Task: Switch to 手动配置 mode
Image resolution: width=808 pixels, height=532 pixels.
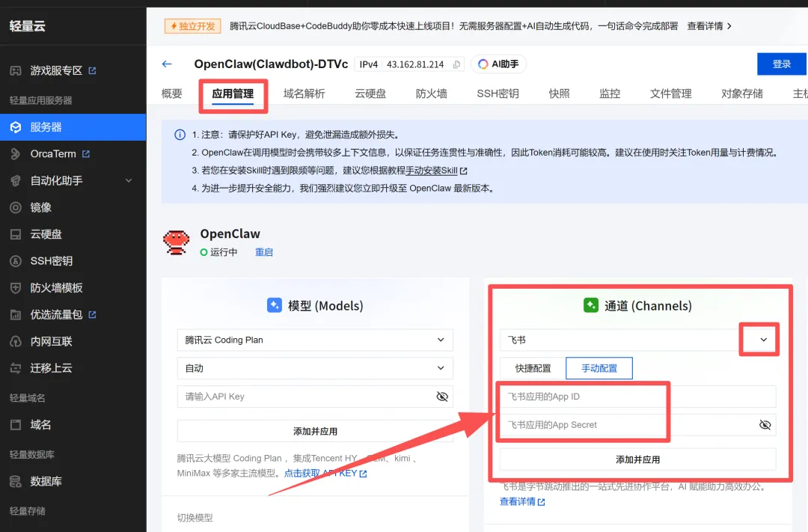Action: coord(599,368)
